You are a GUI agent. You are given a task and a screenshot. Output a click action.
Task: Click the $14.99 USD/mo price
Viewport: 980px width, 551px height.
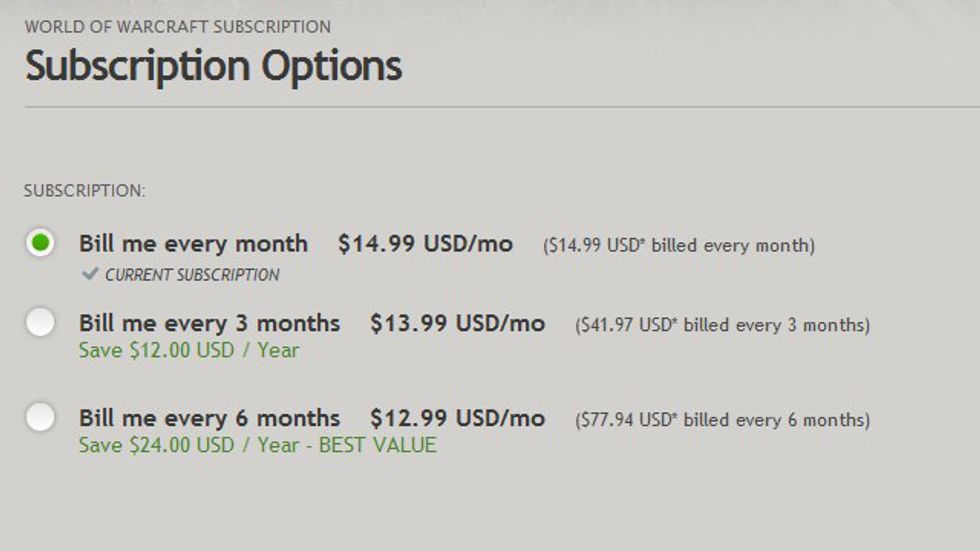[425, 244]
